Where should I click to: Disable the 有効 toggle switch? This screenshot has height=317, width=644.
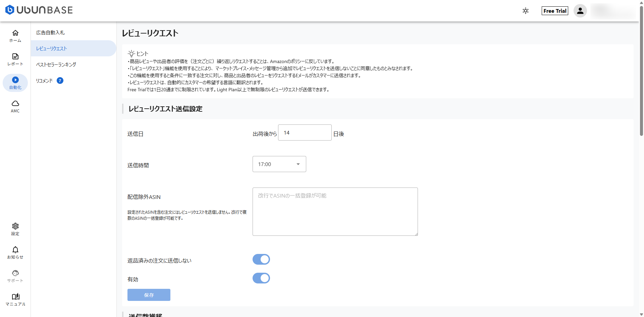(x=261, y=278)
